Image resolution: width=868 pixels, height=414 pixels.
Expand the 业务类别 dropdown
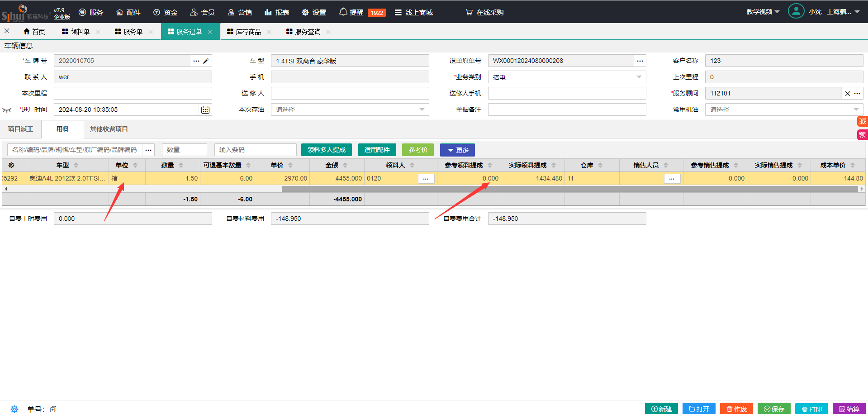click(639, 77)
